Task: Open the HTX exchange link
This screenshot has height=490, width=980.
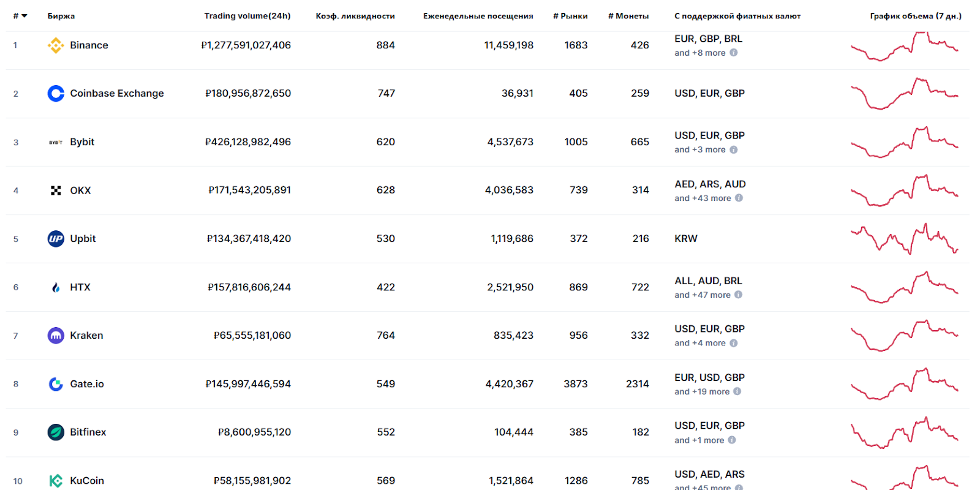Action: tap(80, 287)
